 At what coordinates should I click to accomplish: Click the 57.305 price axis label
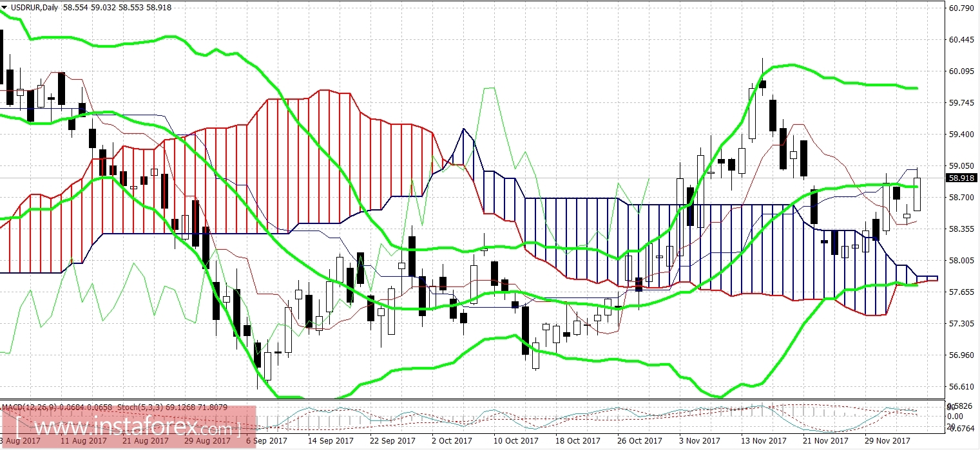click(961, 323)
